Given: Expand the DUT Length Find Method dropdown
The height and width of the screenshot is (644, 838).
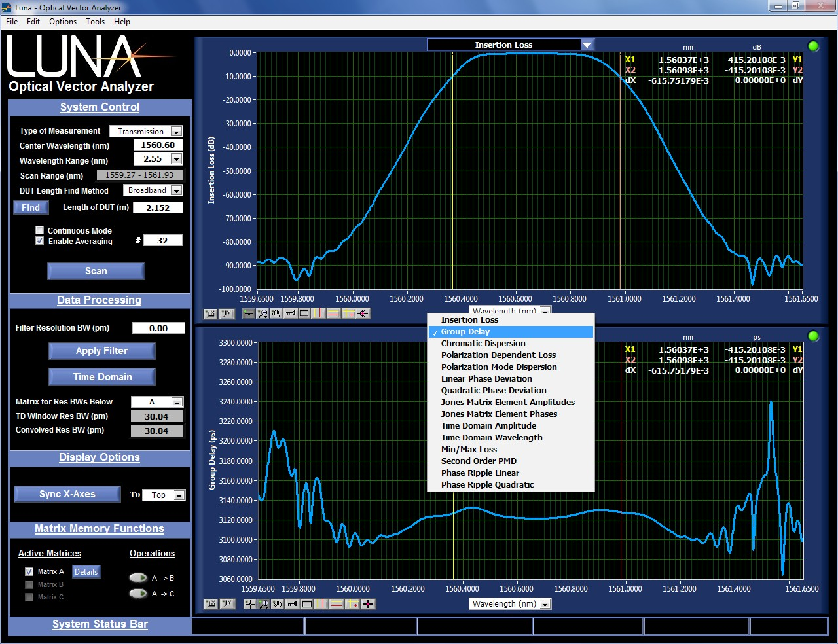Looking at the screenshot, I should coord(176,190).
